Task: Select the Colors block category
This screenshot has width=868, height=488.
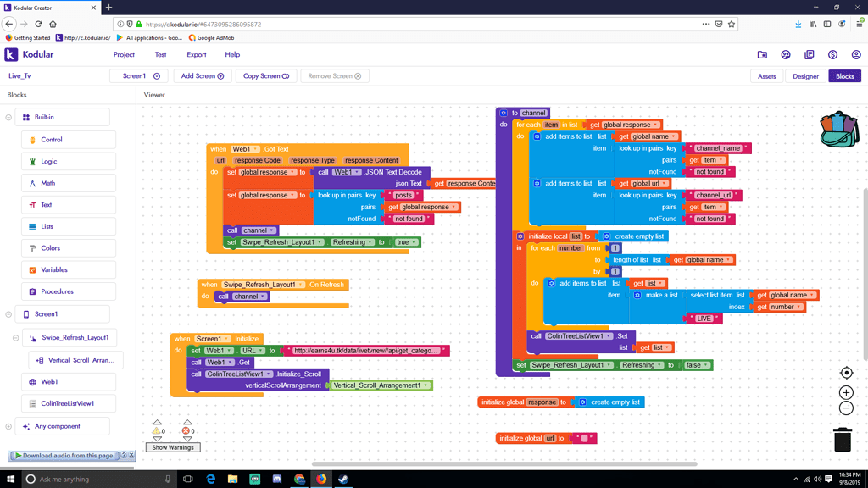Action: click(x=51, y=248)
